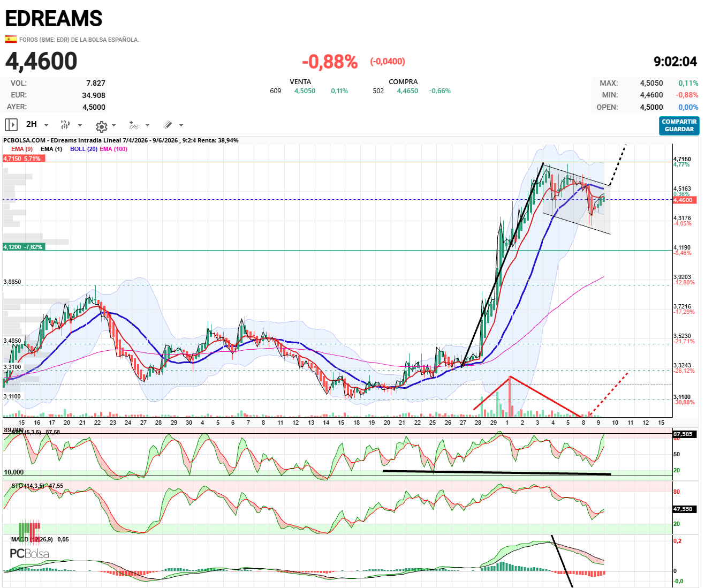
Task: Click the VENTA price 4,5050
Action: tap(305, 91)
